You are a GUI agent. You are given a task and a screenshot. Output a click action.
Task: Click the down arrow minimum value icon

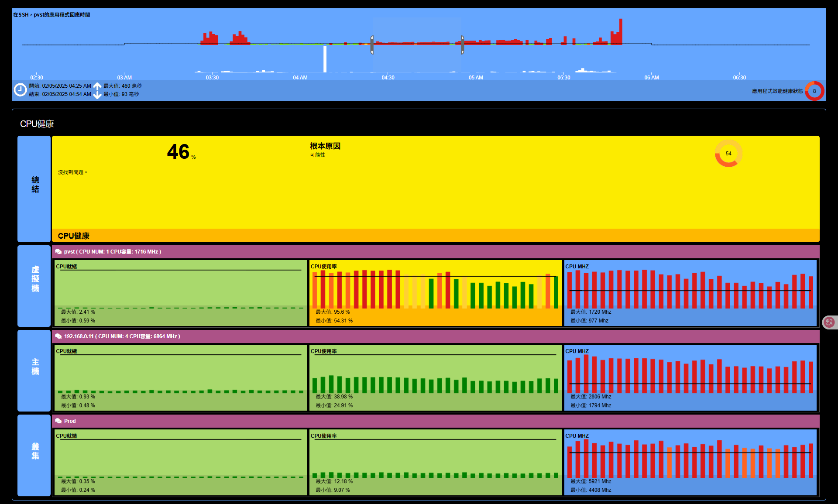(x=97, y=94)
